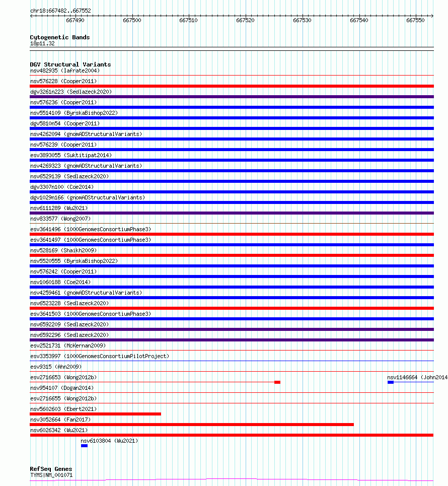Click ruler position 667520

pyautogui.click(x=245, y=20)
